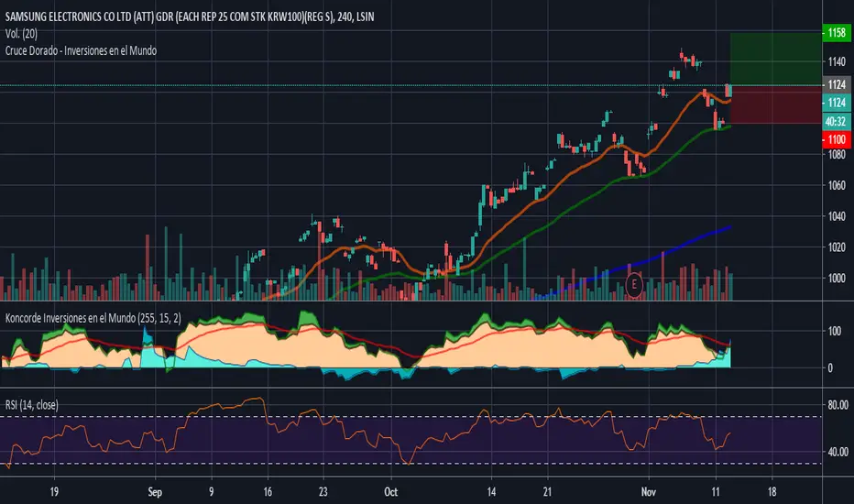Click the gray 1124 entry price label
Viewport: 854px width, 504px height.
point(836,84)
